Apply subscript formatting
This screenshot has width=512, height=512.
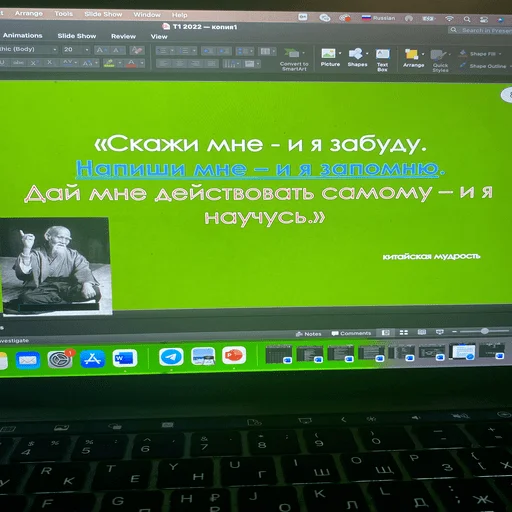point(49,62)
